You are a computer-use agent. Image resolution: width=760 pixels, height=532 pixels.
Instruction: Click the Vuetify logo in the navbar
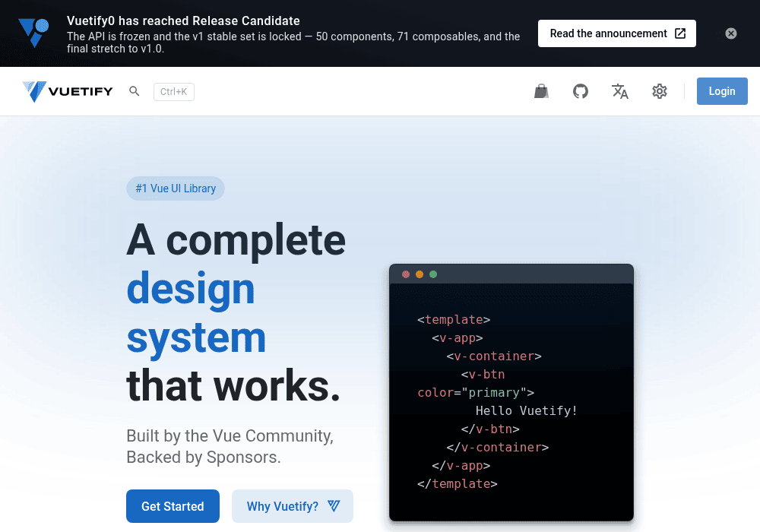68,91
